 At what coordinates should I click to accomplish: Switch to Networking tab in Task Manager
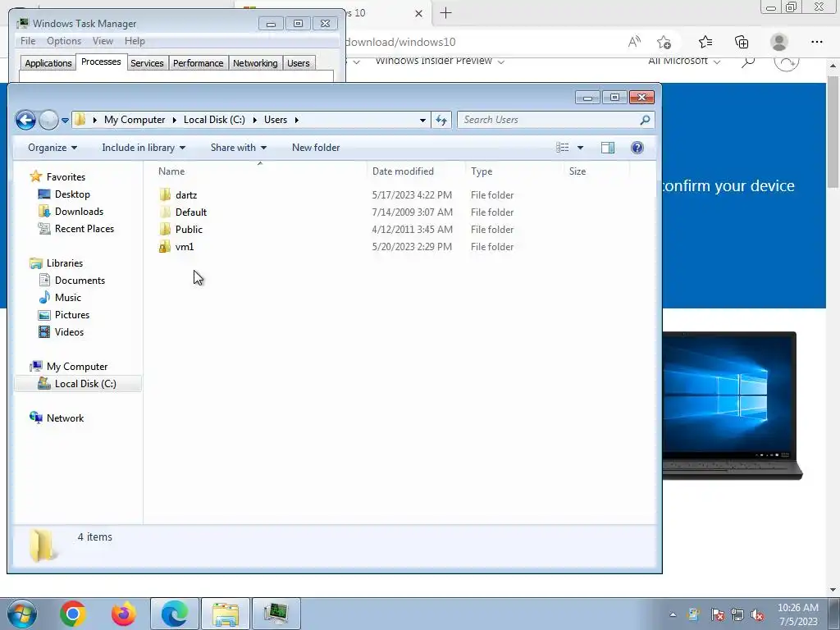(x=255, y=63)
